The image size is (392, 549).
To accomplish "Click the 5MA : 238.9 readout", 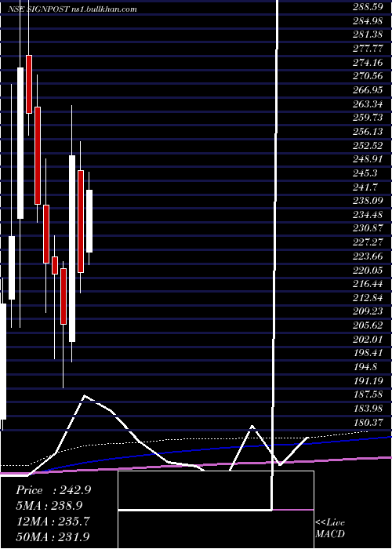I will pyautogui.click(x=49, y=505).
